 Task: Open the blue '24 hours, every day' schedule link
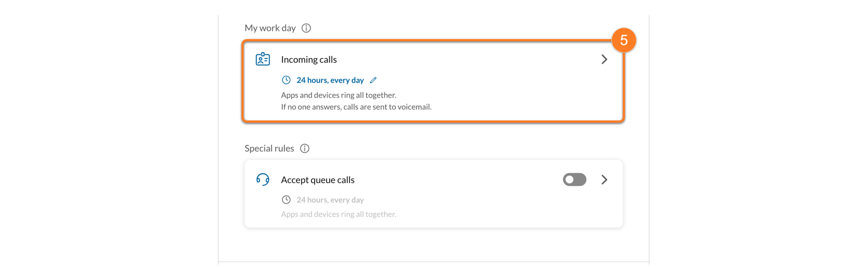point(330,80)
